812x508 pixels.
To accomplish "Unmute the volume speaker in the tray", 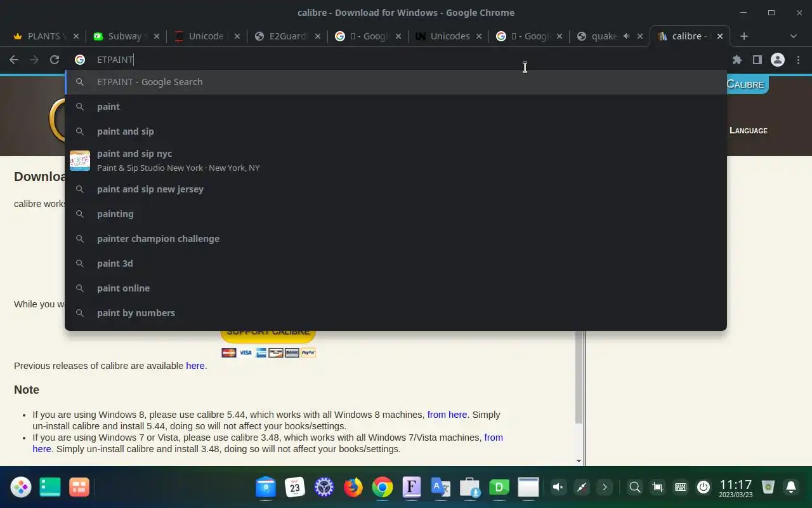I will (558, 487).
